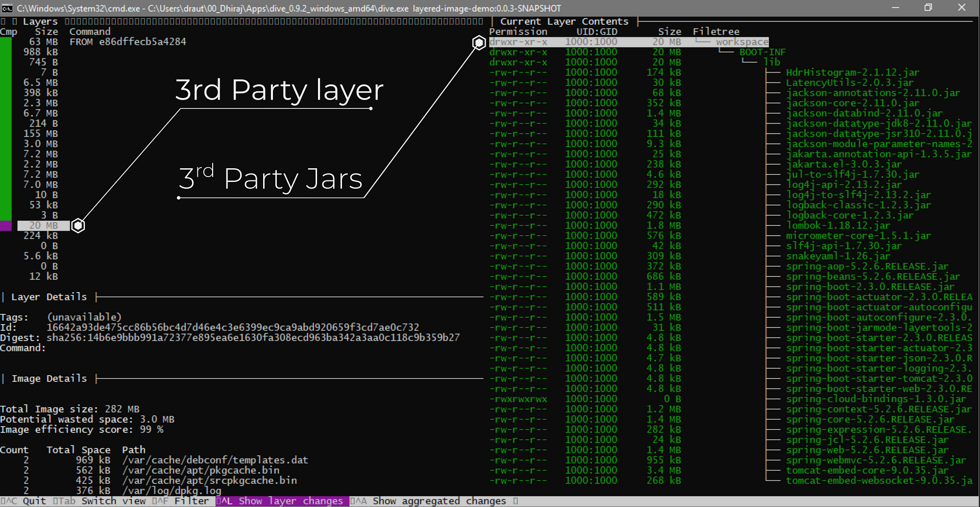Select slf4j-api-1.7.30.jar file

(844, 246)
